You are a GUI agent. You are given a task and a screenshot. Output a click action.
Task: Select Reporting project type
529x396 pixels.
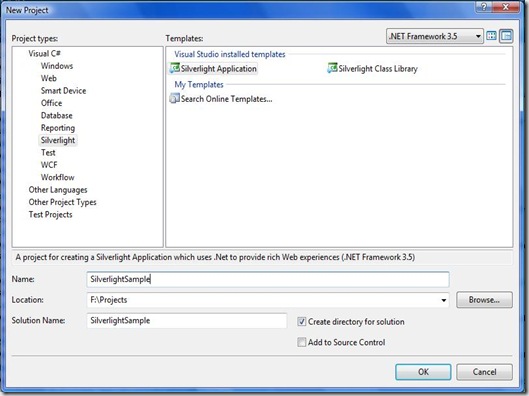58,128
